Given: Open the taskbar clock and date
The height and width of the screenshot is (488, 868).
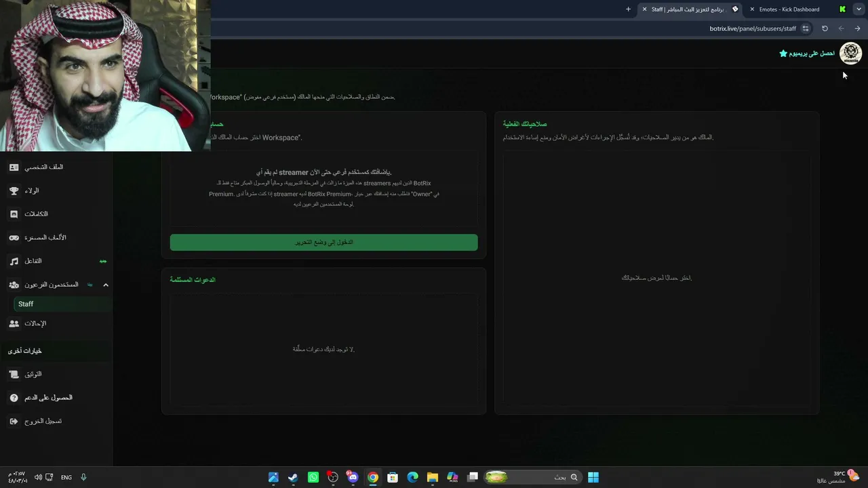Looking at the screenshot, I should [18, 477].
